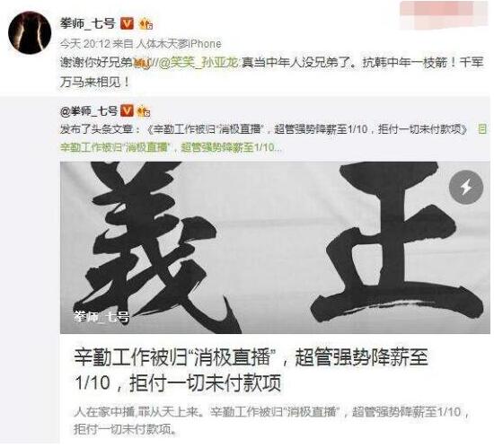Click the lightning bolt icon on the cover image
Viewport: 494px width, 448px height.
[x=465, y=188]
